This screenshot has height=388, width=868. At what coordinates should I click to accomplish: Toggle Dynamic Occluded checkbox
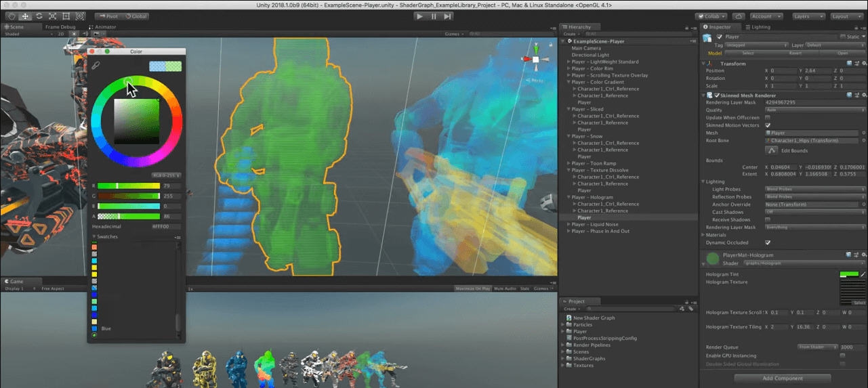coord(768,242)
